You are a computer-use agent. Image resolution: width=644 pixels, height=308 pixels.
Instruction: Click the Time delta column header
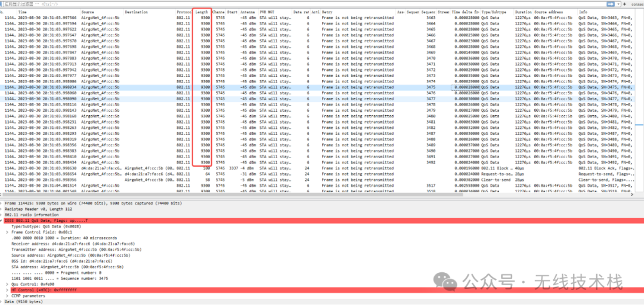click(465, 13)
